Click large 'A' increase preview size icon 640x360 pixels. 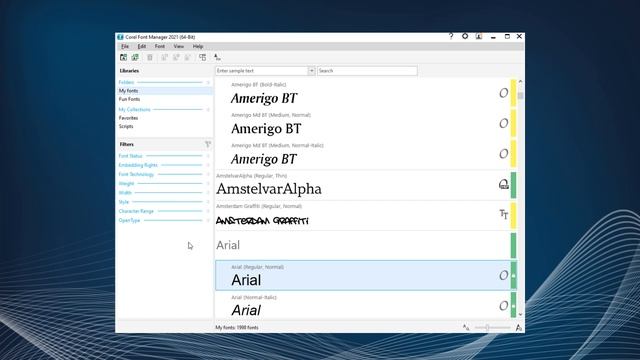[x=519, y=327]
